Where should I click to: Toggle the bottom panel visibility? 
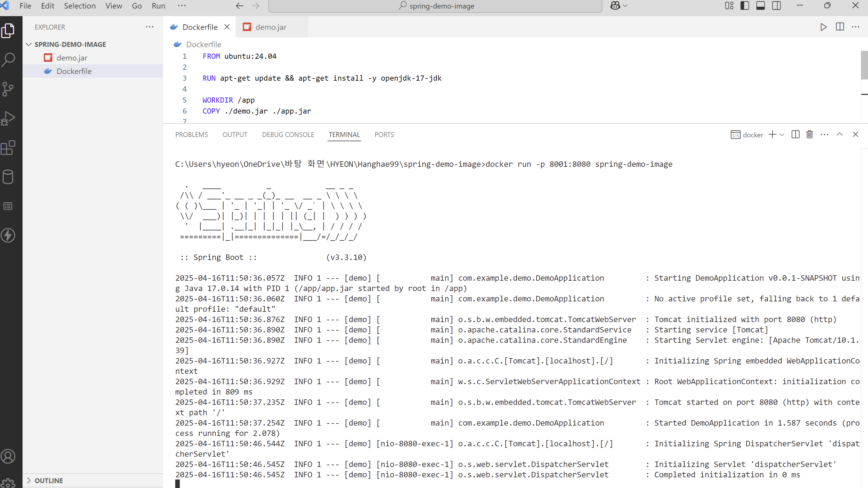click(761, 6)
